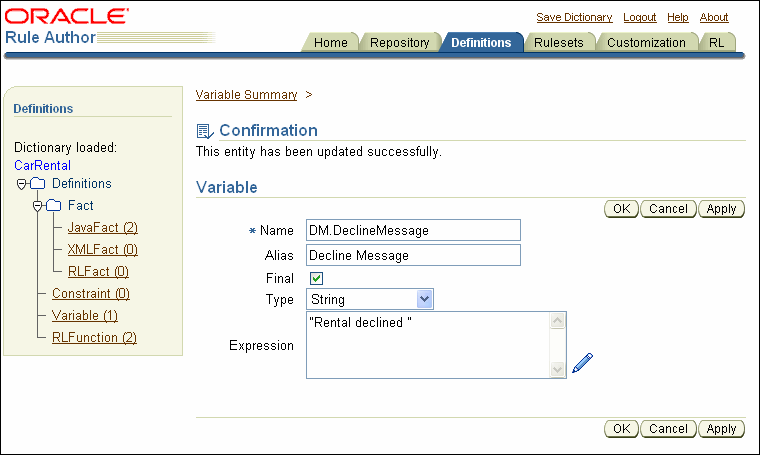Open Constraint (0) in the tree

click(x=91, y=294)
